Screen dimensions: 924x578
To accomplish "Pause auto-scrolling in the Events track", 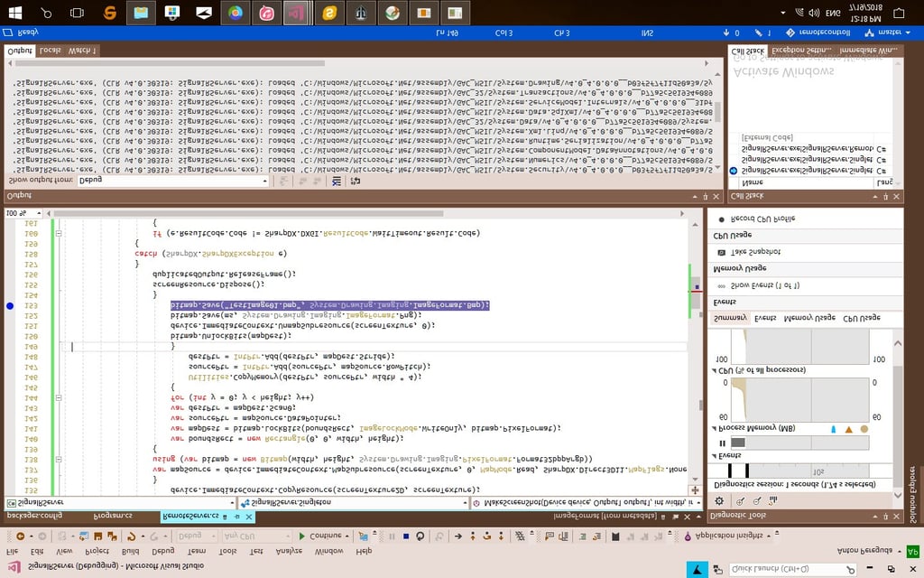I will 722,443.
